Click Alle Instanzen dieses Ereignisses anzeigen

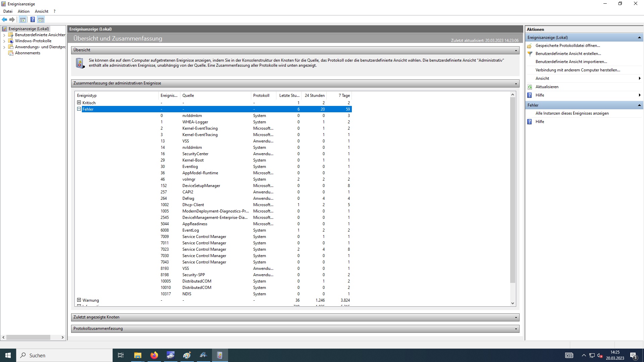[x=572, y=113]
